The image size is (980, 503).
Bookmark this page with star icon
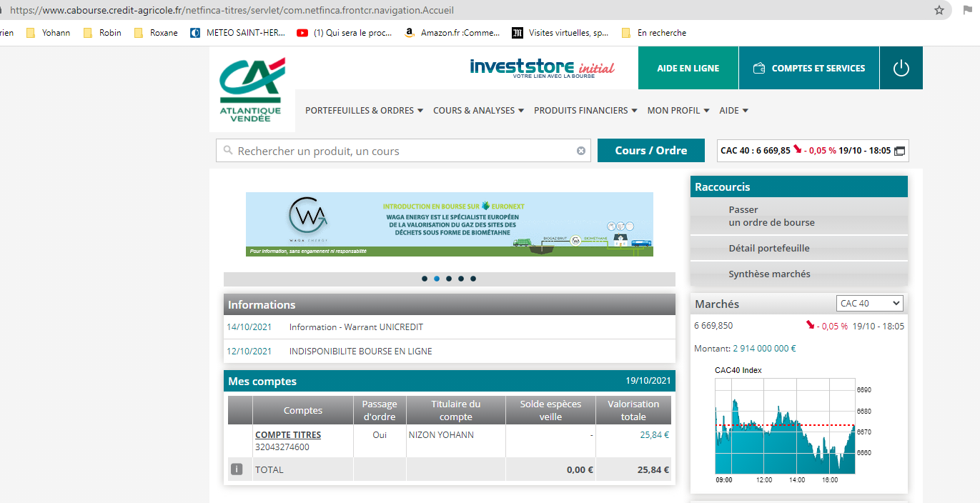click(939, 10)
